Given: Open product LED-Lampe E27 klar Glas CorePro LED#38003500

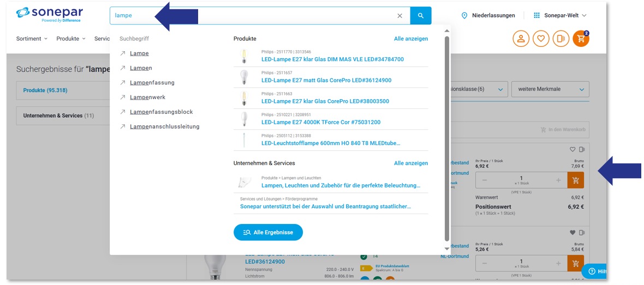Looking at the screenshot, I should (325, 101).
